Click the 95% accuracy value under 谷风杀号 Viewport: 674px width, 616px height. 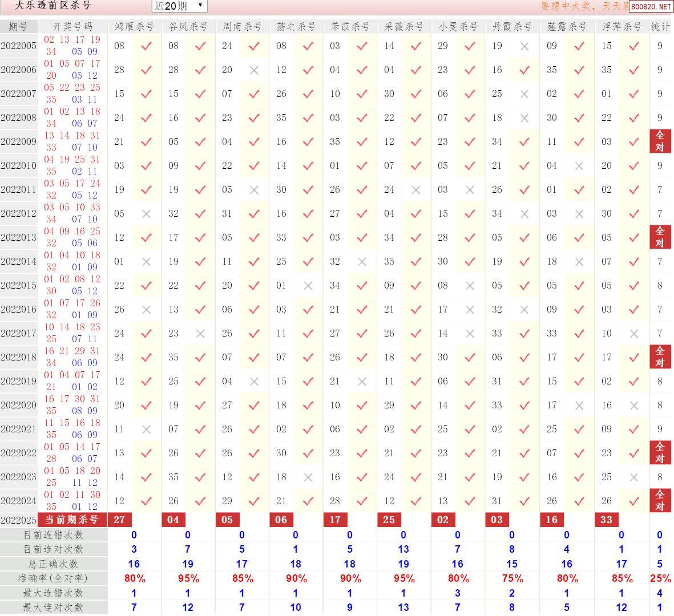(x=188, y=578)
